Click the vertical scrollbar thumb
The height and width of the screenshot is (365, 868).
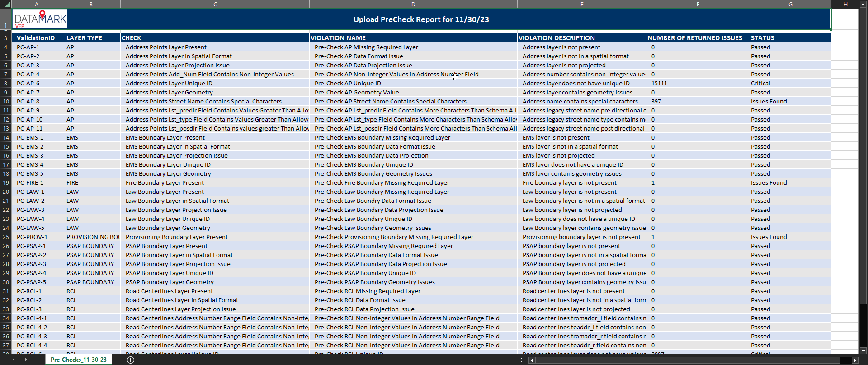pos(863,155)
